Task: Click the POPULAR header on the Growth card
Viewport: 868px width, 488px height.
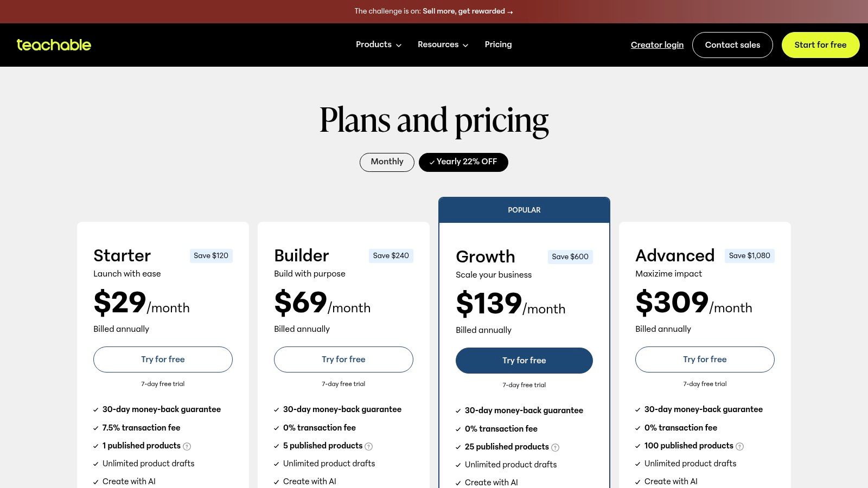Action: [x=524, y=210]
